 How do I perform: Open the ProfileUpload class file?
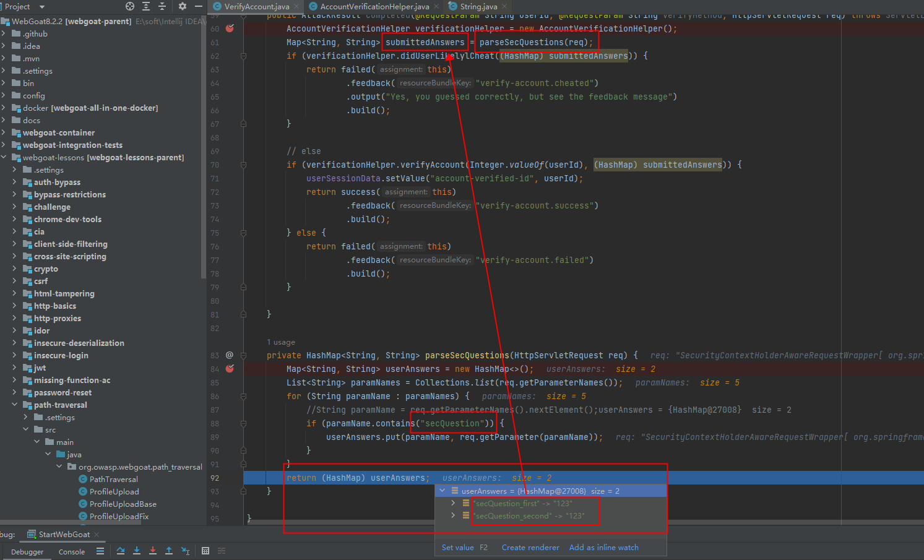114,491
